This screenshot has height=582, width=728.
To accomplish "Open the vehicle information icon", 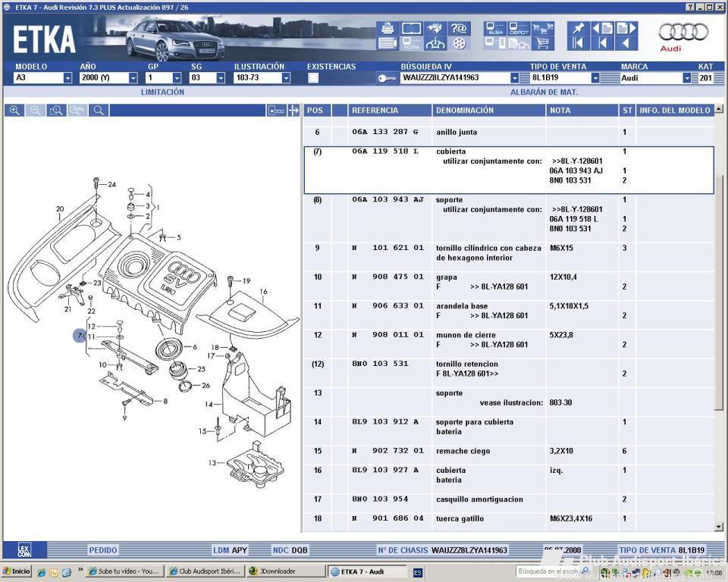I will [435, 43].
